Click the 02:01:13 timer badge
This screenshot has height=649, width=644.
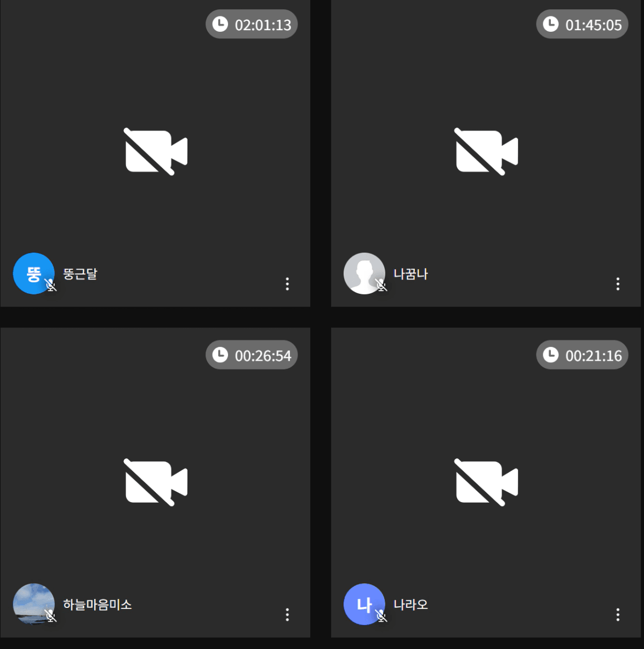pyautogui.click(x=252, y=24)
